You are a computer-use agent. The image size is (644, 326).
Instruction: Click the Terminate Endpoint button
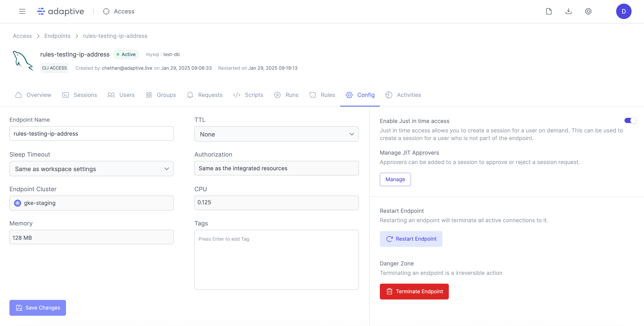[414, 291]
